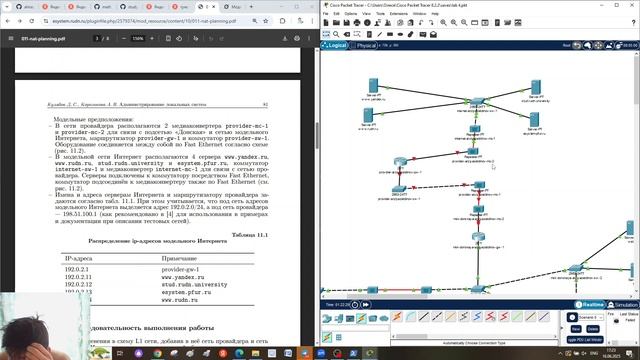This screenshot has height=360, width=640.
Task: Open the Tools menu in Packet Tracer
Action: (380, 13)
